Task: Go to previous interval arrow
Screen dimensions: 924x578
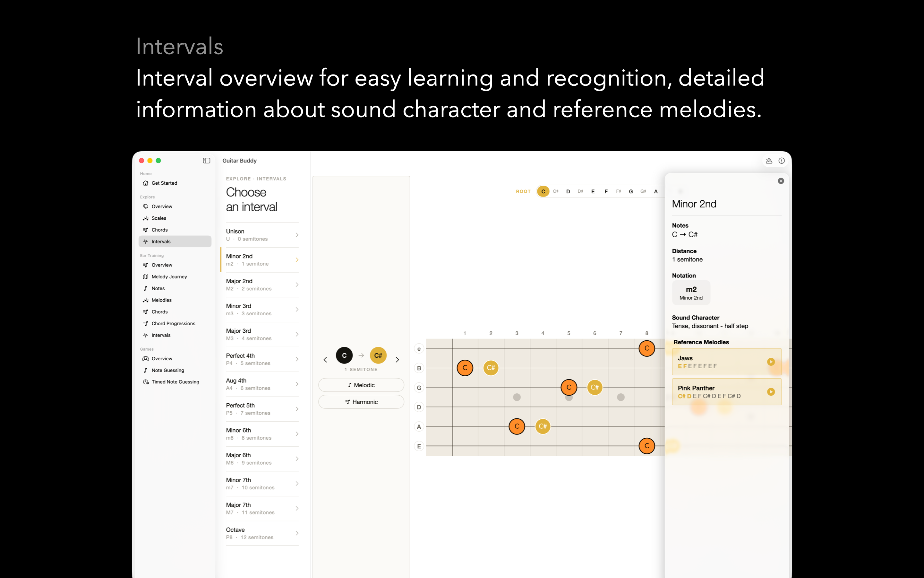Action: (325, 360)
